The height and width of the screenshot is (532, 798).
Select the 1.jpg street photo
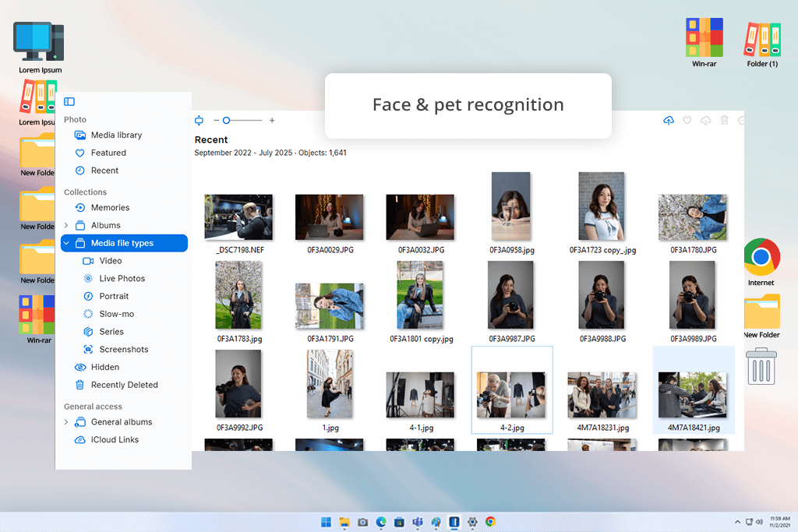(x=330, y=383)
